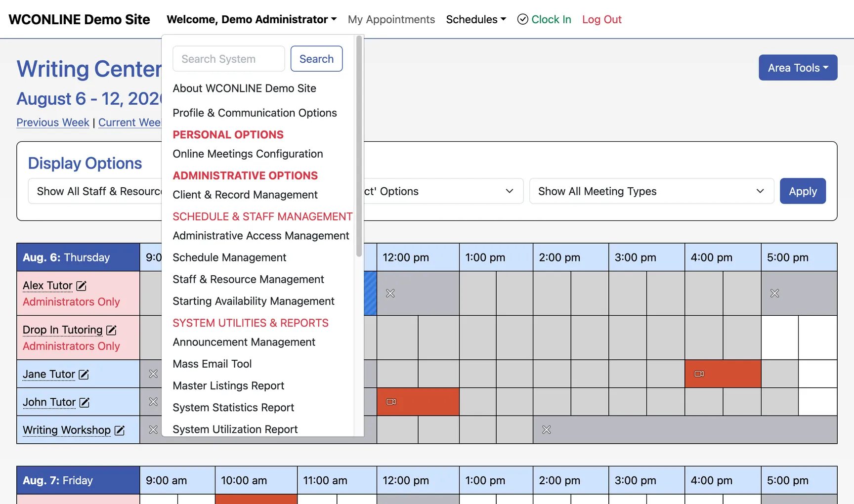Image resolution: width=854 pixels, height=504 pixels.
Task: Click Drop In Tutoring's open 5:00 pm slot
Action: [x=780, y=337]
